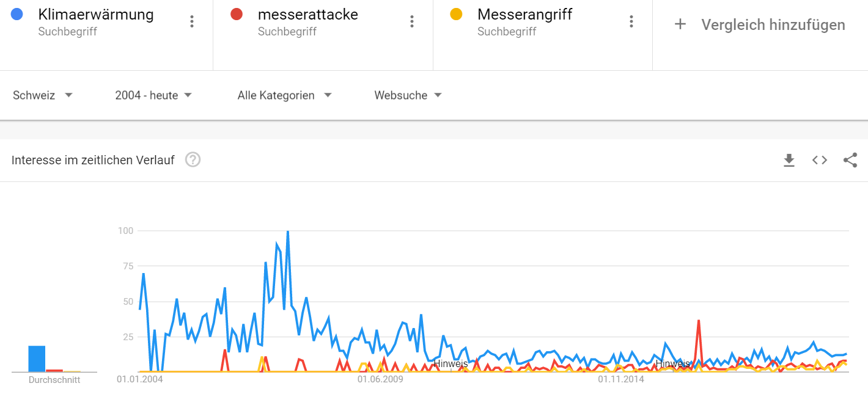Open the 2004 - heute time range dropdown
Screen dimensions: 868x397
click(153, 95)
